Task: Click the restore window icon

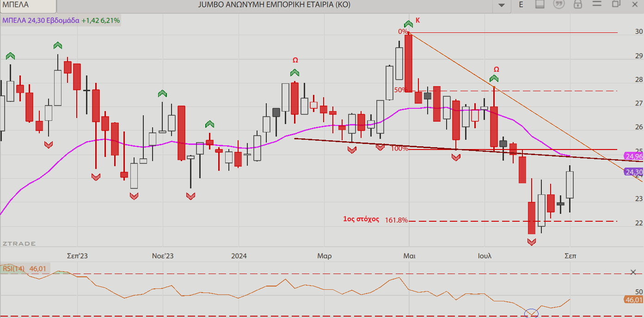Action: [x=616, y=4]
